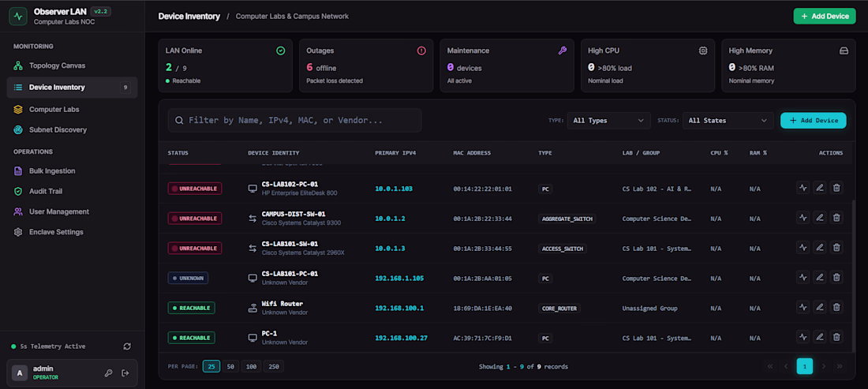The image size is (868, 389).
Task: Click the previous page arrow
Action: (x=785, y=366)
